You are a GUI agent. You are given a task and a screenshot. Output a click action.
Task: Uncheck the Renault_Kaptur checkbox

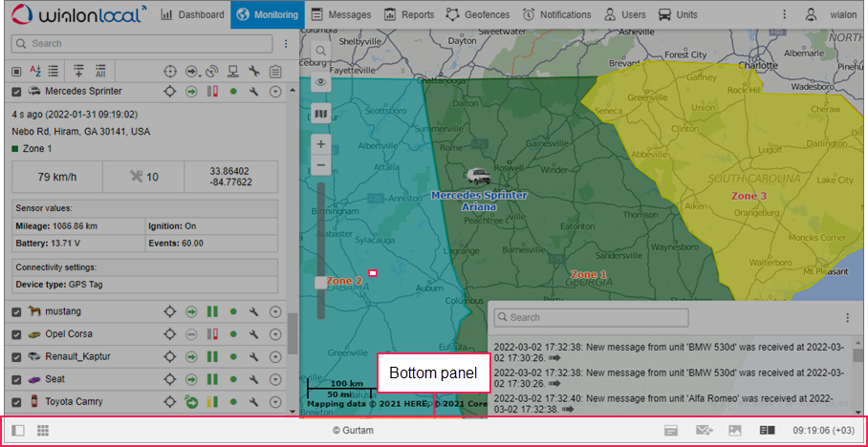coord(16,356)
